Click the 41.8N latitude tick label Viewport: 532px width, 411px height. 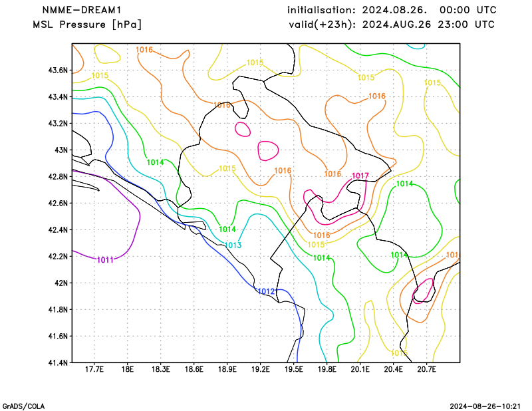click(58, 309)
